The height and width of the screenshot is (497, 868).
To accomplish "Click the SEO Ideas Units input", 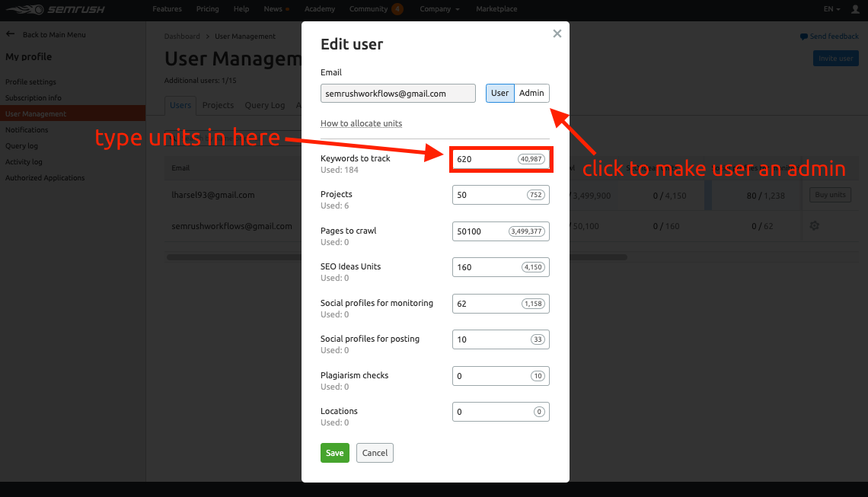I will (x=501, y=267).
